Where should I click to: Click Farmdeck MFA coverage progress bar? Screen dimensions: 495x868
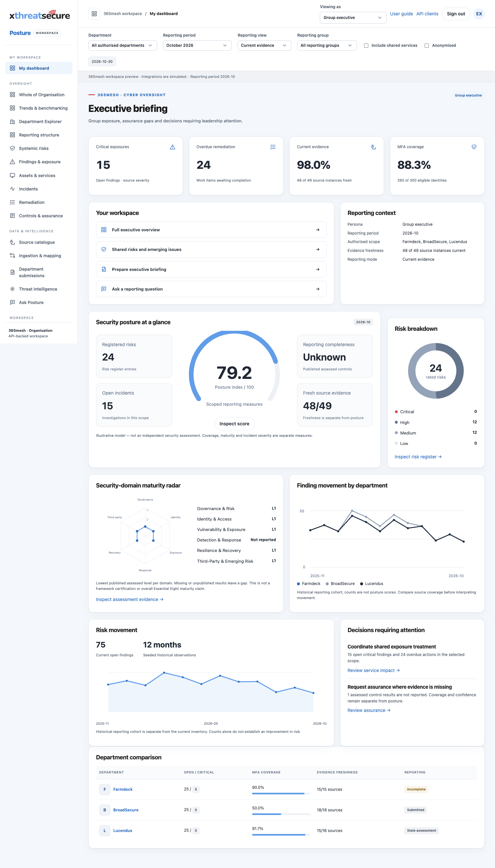point(281,794)
